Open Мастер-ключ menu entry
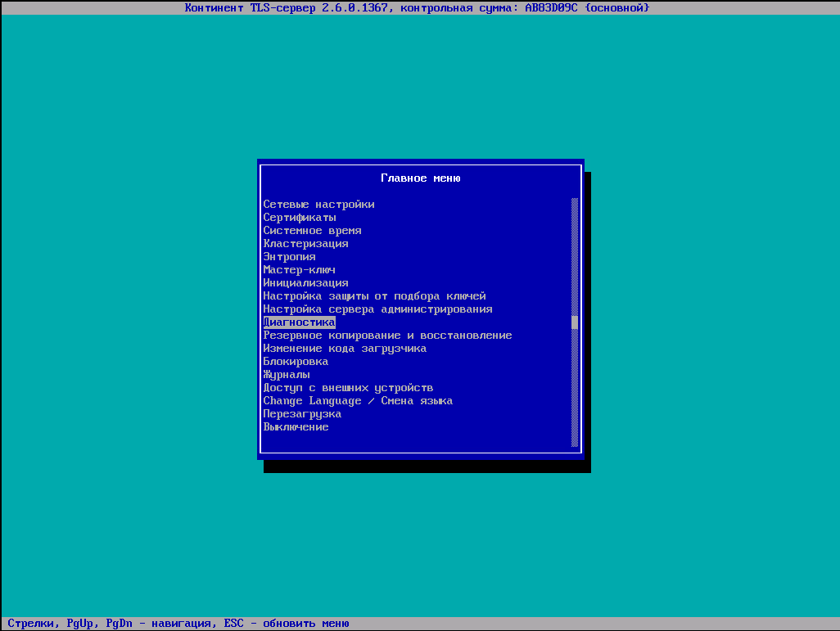The image size is (840, 631). (x=300, y=270)
